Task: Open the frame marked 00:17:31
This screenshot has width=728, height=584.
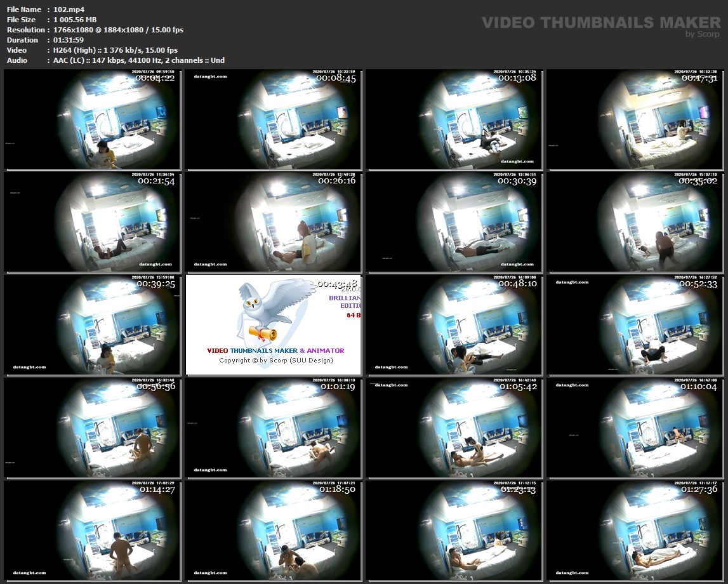Action: (x=635, y=119)
